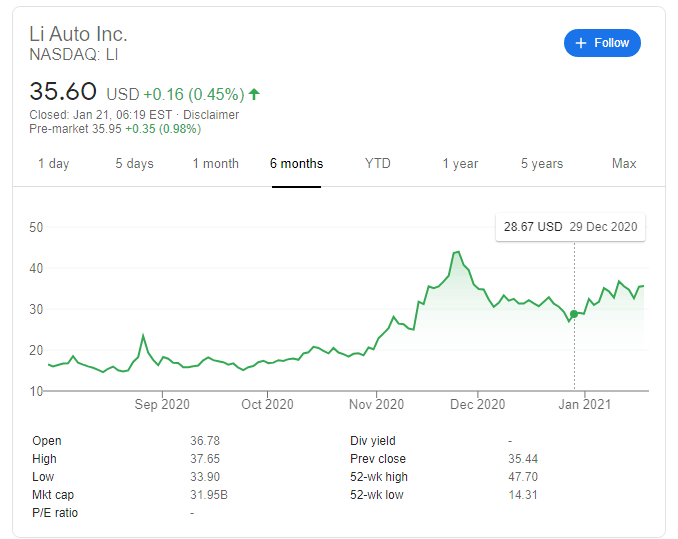Screen dimensions: 678x539
Task: Click the plus icon in Follow
Action: coord(582,43)
